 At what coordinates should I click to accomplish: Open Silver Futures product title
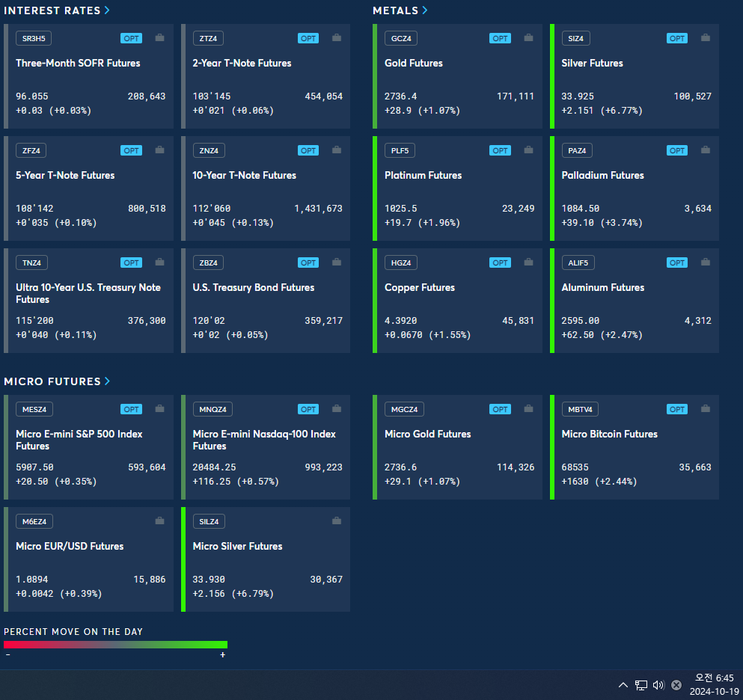pos(593,63)
